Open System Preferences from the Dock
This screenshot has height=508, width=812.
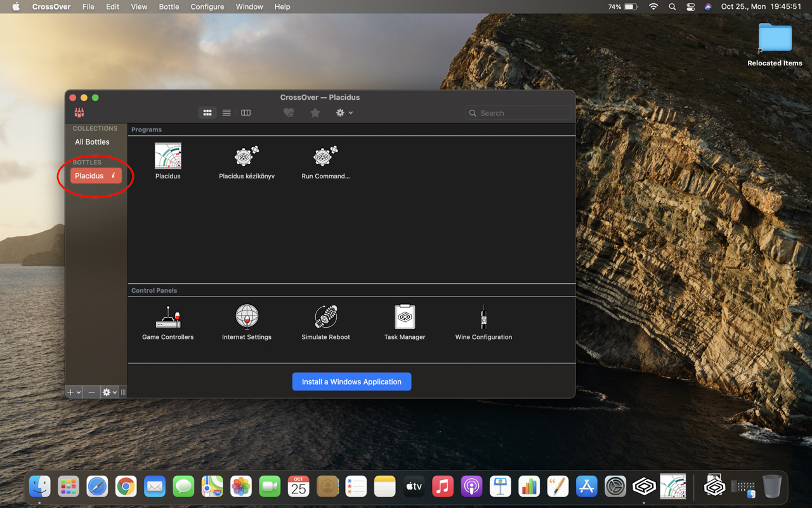tap(615, 487)
